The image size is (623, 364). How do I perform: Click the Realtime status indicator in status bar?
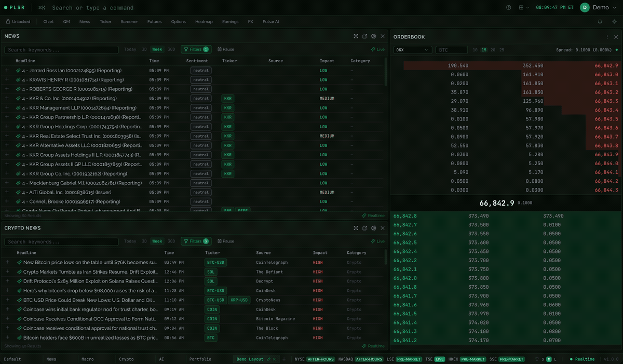point(582,359)
